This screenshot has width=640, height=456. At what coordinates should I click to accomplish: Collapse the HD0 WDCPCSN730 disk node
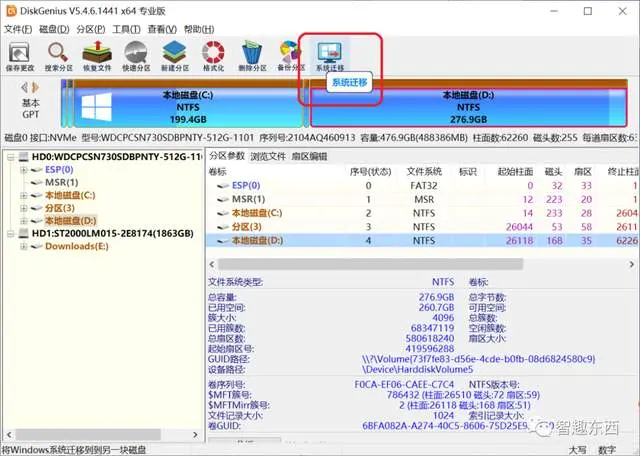[11, 157]
